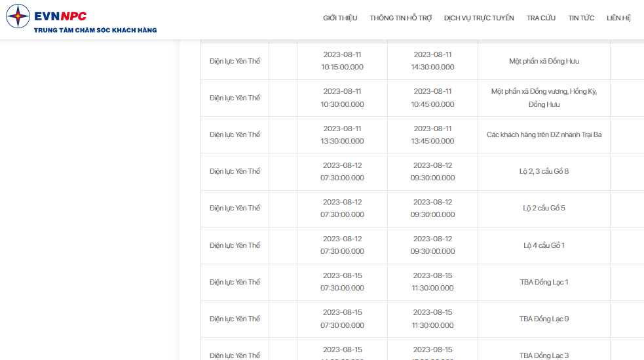644x360 pixels.
Task: Open the EVNNPC brand name link
Action: tap(60, 16)
